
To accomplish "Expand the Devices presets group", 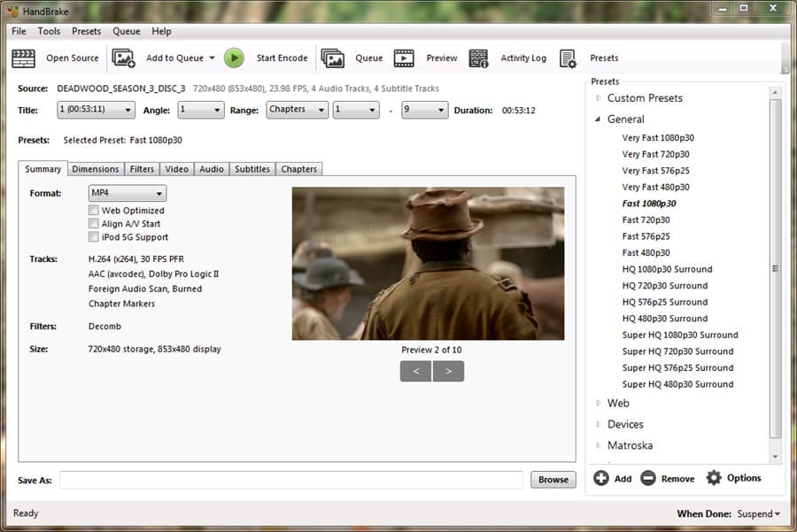I will tap(599, 424).
